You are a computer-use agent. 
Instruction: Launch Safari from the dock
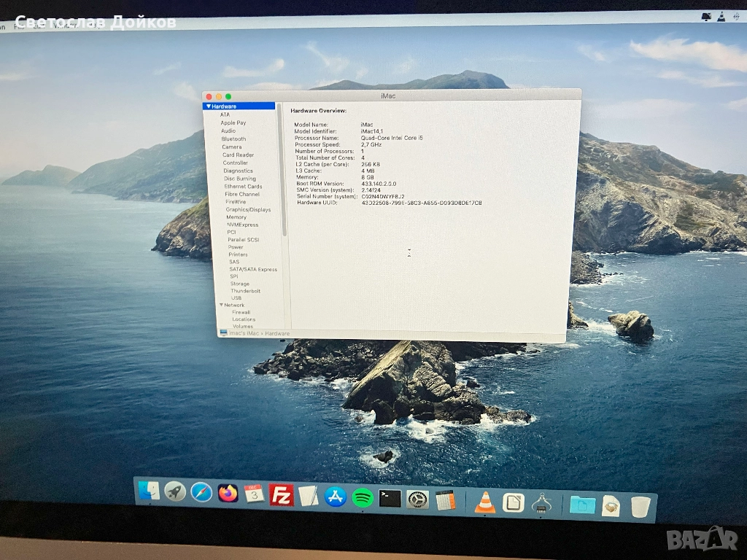click(x=201, y=492)
